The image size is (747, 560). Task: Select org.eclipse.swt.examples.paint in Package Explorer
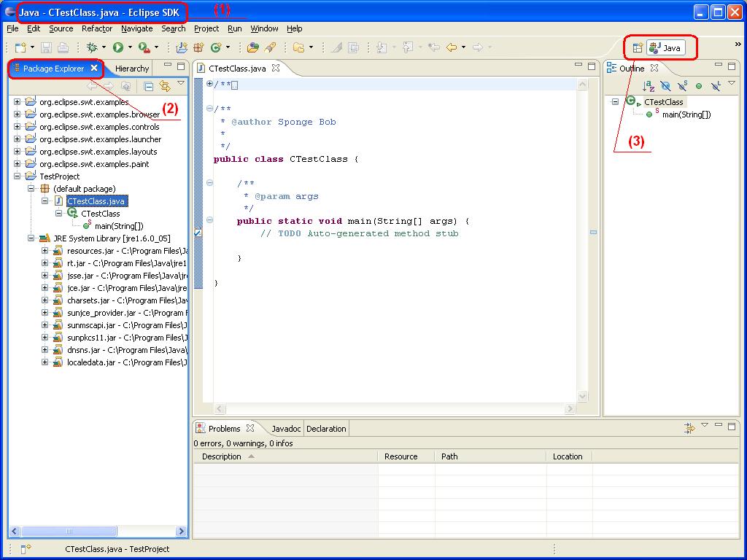coord(94,164)
